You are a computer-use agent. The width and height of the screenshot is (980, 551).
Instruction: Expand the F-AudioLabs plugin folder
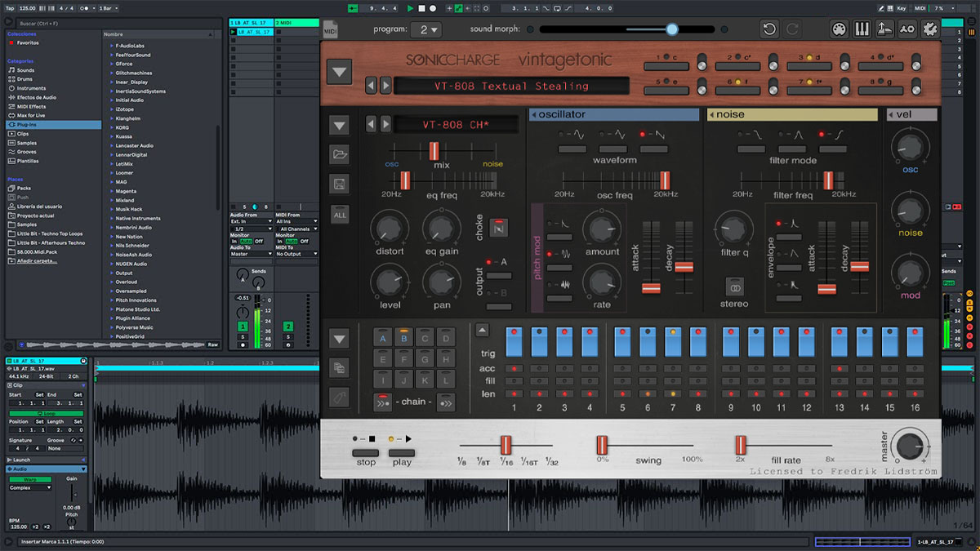112,46
